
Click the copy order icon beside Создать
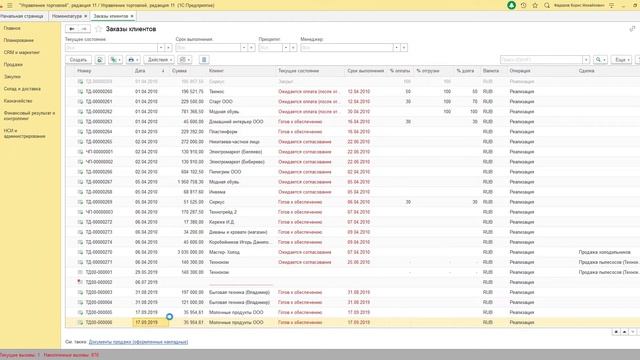[100, 60]
